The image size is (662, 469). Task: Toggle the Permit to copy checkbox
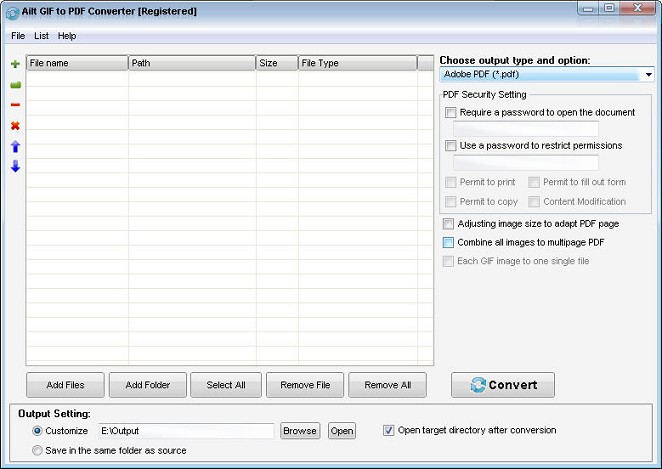click(450, 202)
